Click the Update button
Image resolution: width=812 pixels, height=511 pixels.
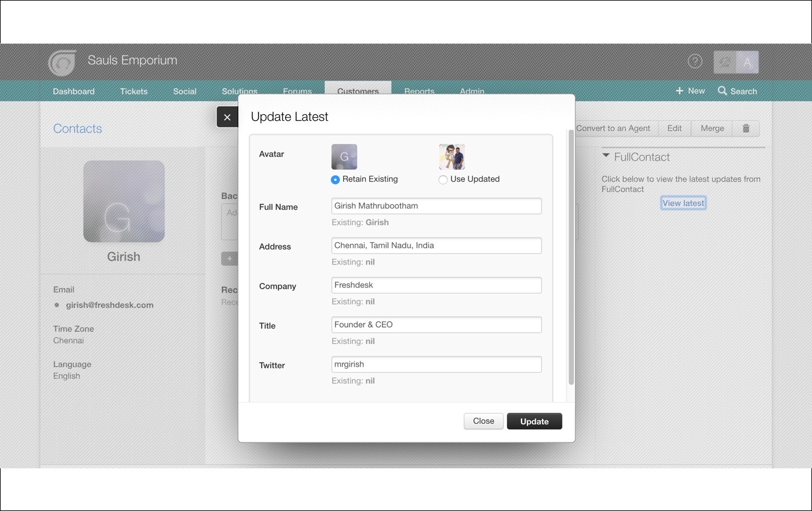pos(534,421)
